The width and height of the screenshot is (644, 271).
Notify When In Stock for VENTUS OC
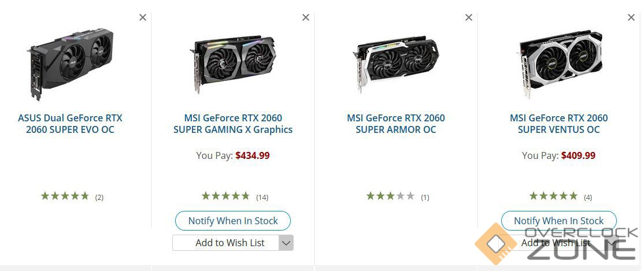558,221
